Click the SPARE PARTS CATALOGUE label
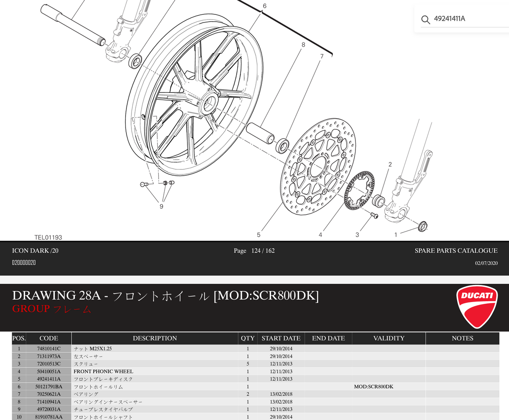The width and height of the screenshot is (509, 420). pyautogui.click(x=456, y=251)
